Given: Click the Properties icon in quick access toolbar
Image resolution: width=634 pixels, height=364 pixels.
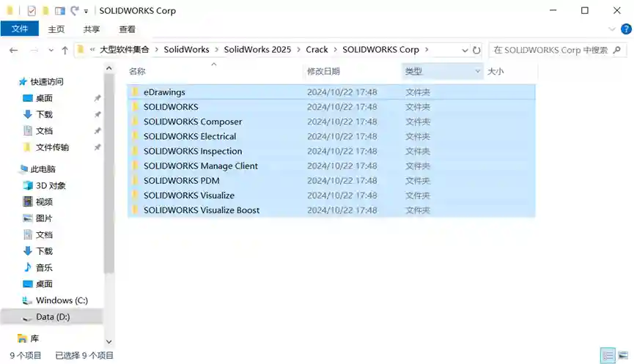Looking at the screenshot, I should 31,11.
